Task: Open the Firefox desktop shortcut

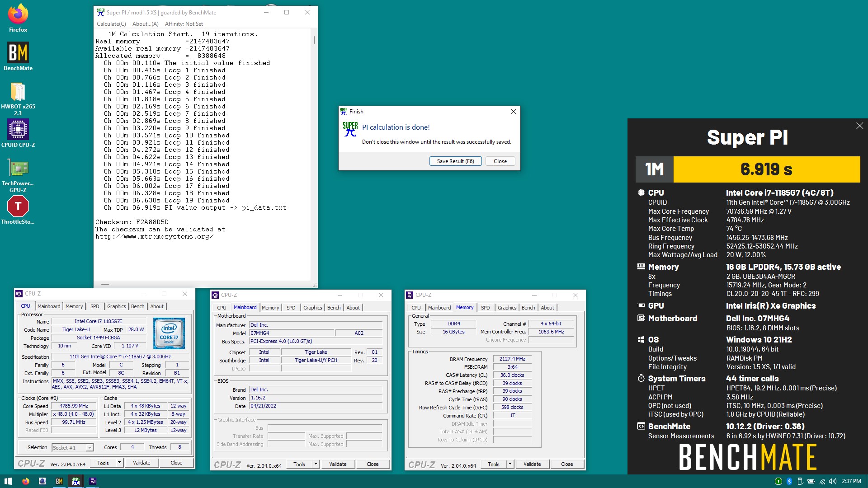Action: [18, 18]
